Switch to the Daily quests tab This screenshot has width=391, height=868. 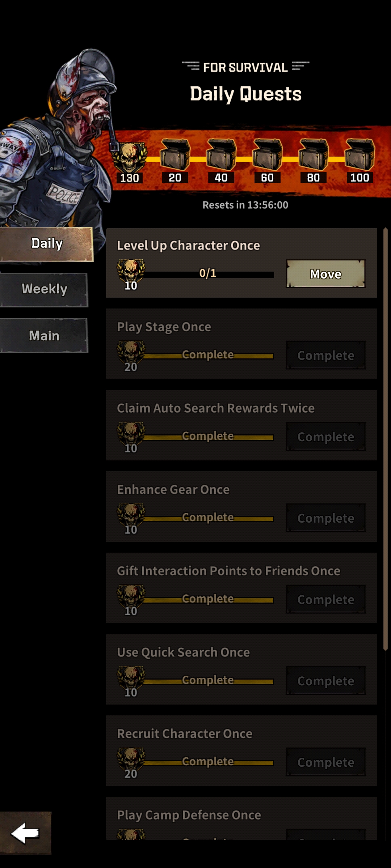click(x=46, y=244)
